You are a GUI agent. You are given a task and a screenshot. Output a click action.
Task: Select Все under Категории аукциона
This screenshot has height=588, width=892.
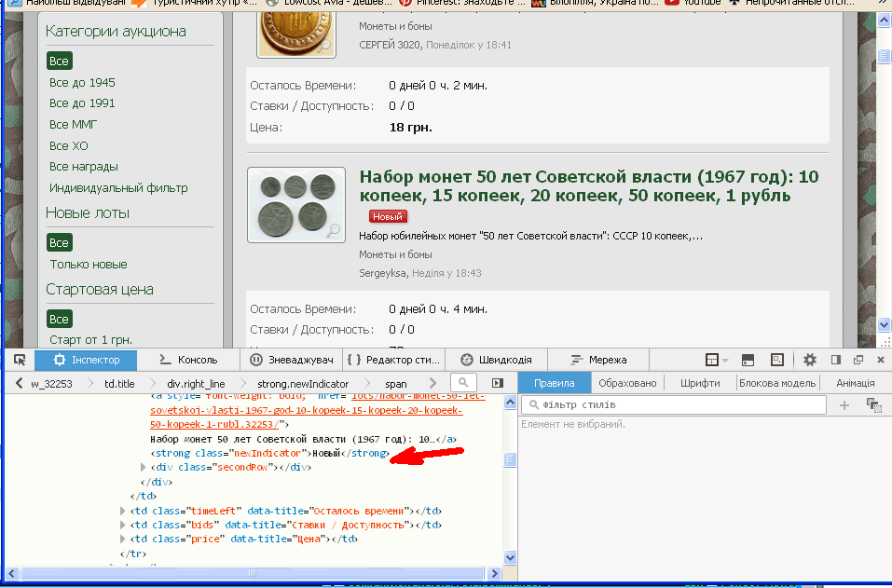click(59, 61)
